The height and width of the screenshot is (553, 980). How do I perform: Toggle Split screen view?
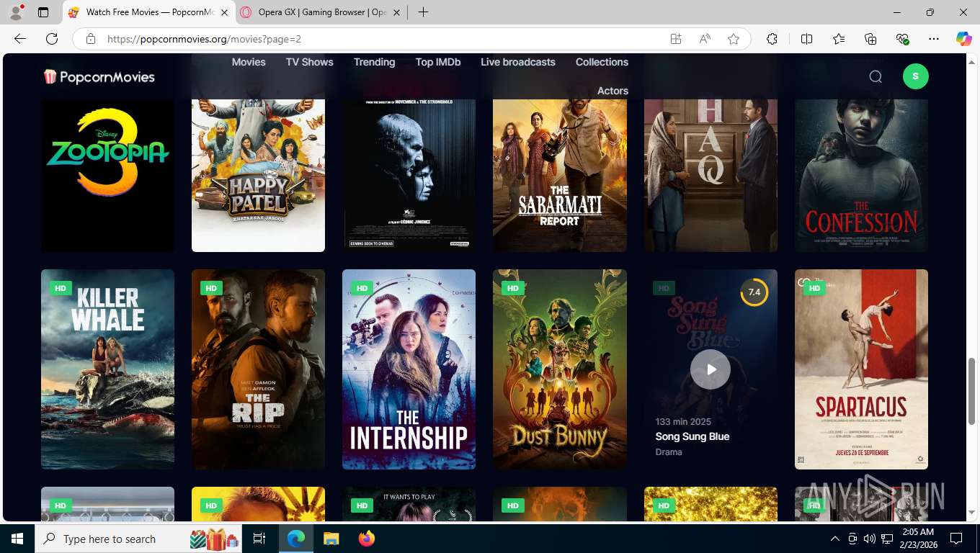(807, 39)
